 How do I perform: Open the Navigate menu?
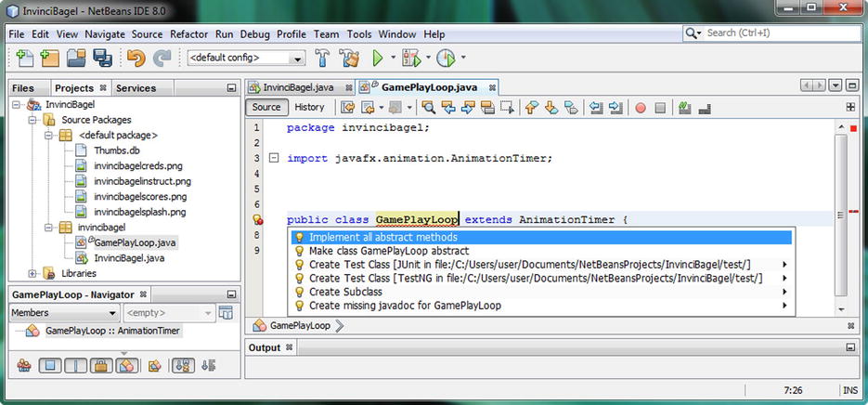pyautogui.click(x=105, y=34)
